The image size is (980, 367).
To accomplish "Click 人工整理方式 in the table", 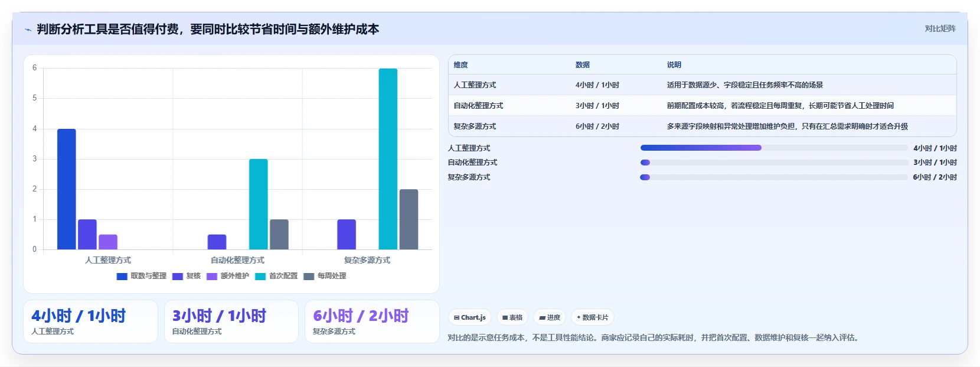I will (x=475, y=85).
